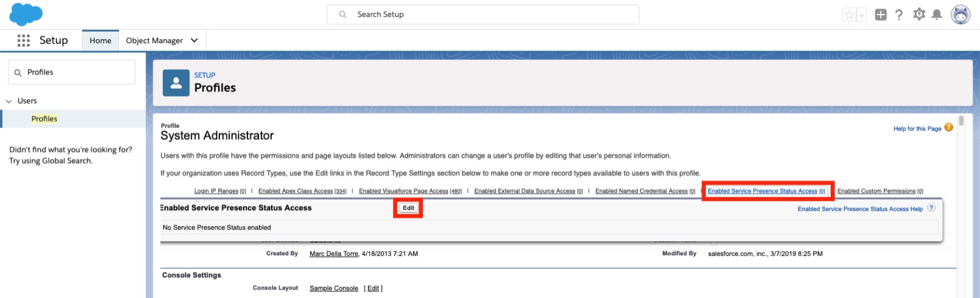This screenshot has width=980, height=298.
Task: Open the help question mark icon
Action: pos(899,15)
